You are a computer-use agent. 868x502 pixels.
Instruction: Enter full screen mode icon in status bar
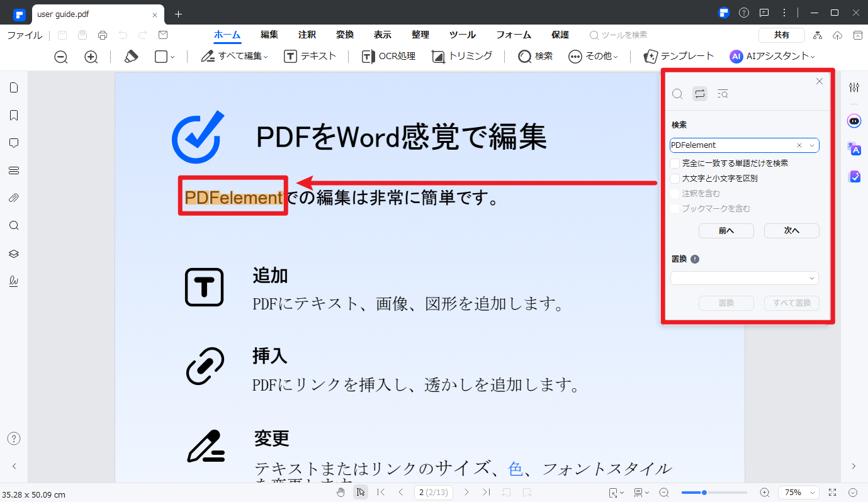coord(833,492)
